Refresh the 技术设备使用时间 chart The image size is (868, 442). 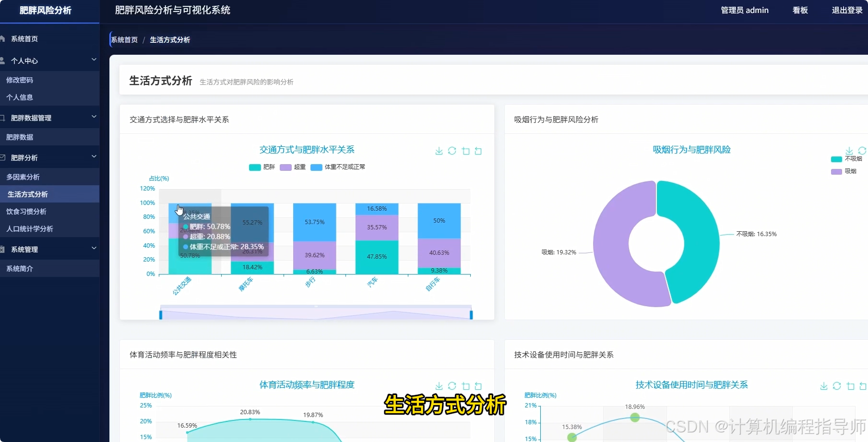(x=837, y=386)
